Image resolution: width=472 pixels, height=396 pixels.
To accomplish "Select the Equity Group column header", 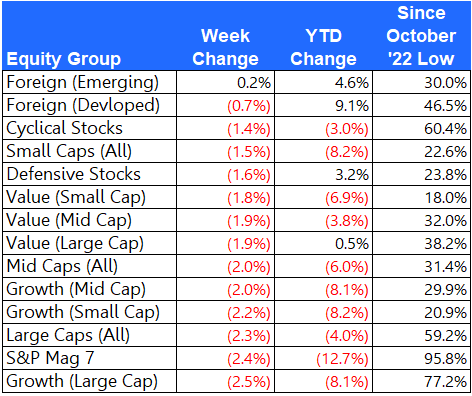I will coord(64,59).
